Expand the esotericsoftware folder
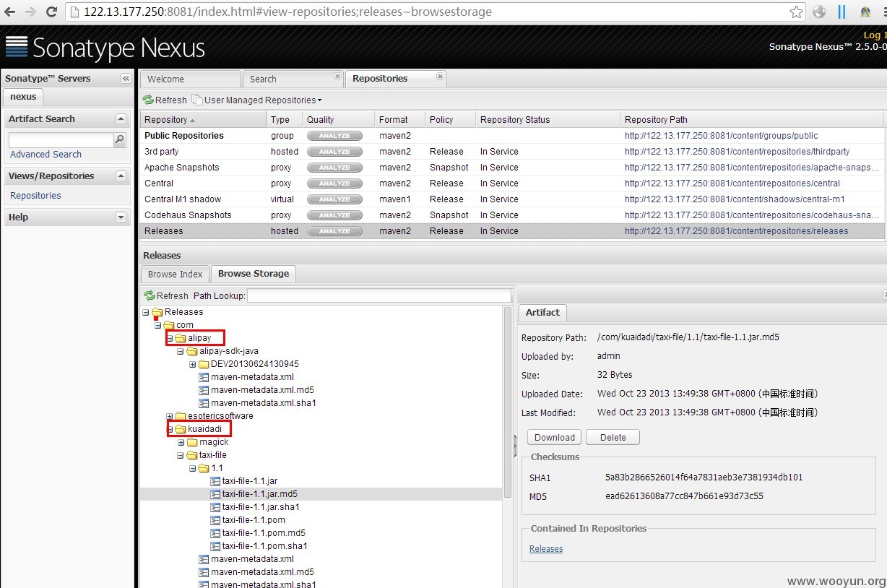This screenshot has height=588, width=887. pyautogui.click(x=170, y=416)
